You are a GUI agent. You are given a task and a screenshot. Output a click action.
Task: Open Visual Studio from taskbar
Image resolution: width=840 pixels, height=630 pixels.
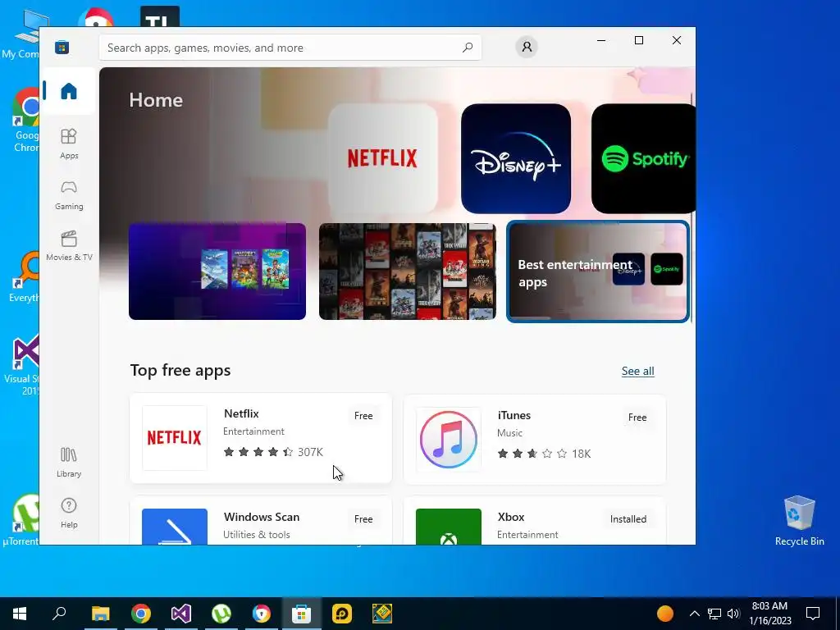click(x=181, y=614)
